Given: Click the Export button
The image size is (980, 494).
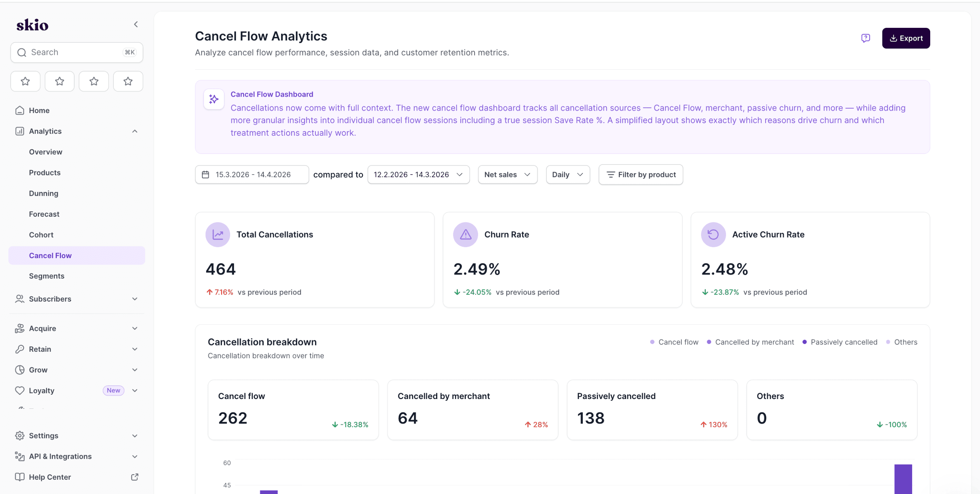Looking at the screenshot, I should pos(905,38).
